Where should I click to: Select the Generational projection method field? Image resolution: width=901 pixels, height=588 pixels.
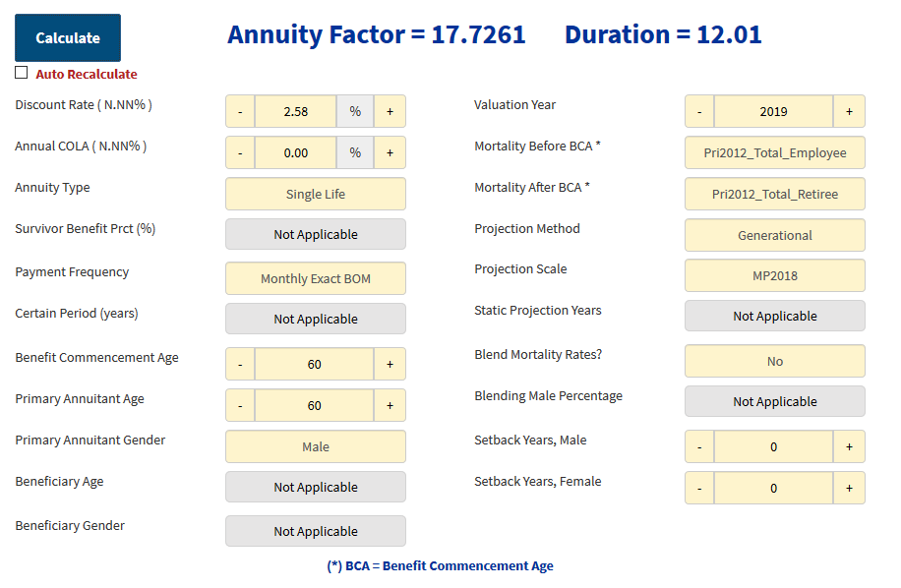(774, 235)
